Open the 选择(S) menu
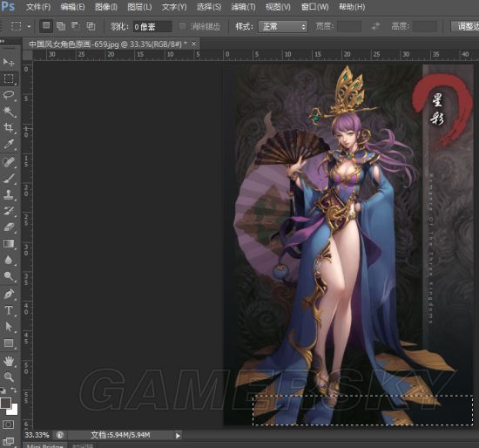Screen dimensions: 479x448 [209, 7]
